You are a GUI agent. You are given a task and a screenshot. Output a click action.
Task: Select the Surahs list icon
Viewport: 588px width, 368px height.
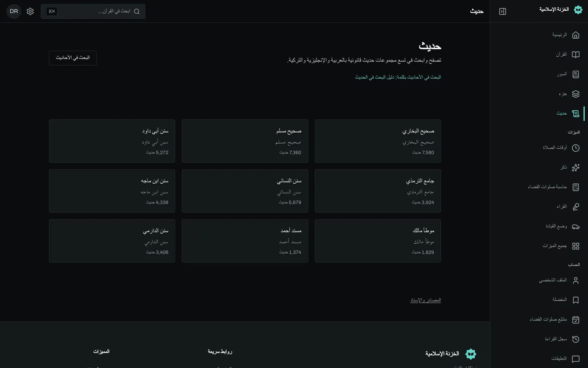click(576, 74)
